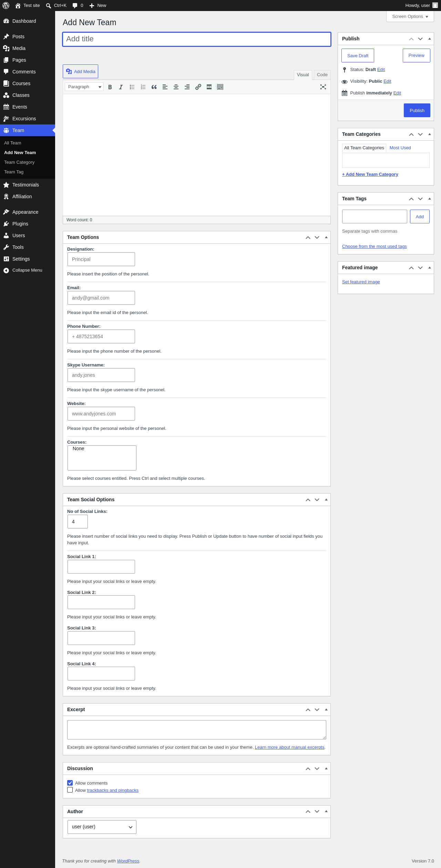Click the insert link chain icon

tap(198, 87)
